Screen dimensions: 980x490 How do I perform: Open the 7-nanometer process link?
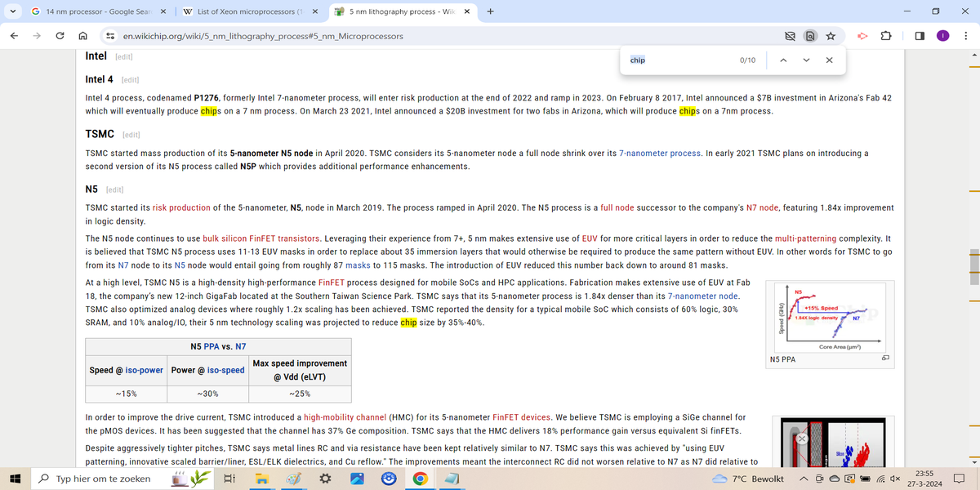coord(660,153)
